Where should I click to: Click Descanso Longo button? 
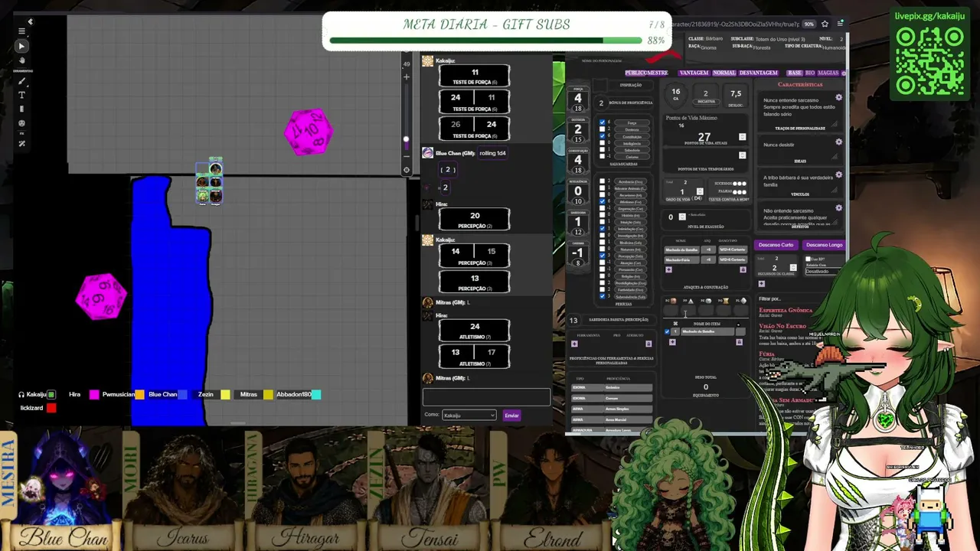tap(825, 245)
